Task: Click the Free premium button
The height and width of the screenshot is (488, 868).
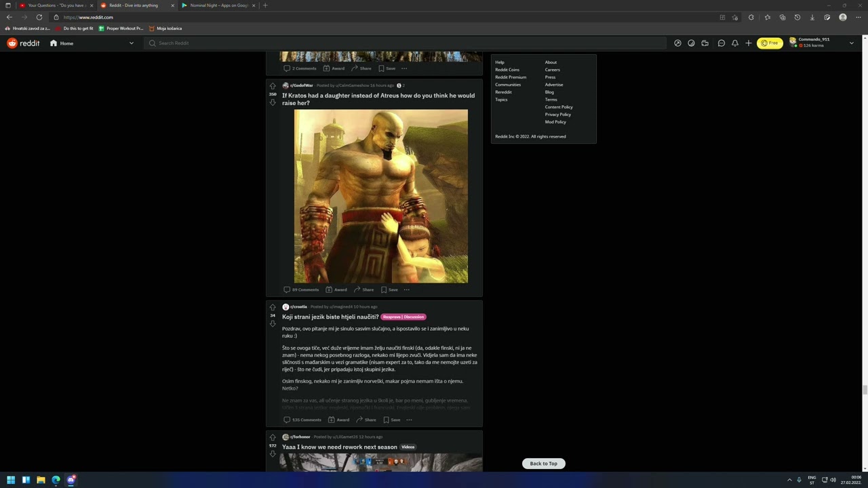Action: click(x=770, y=43)
